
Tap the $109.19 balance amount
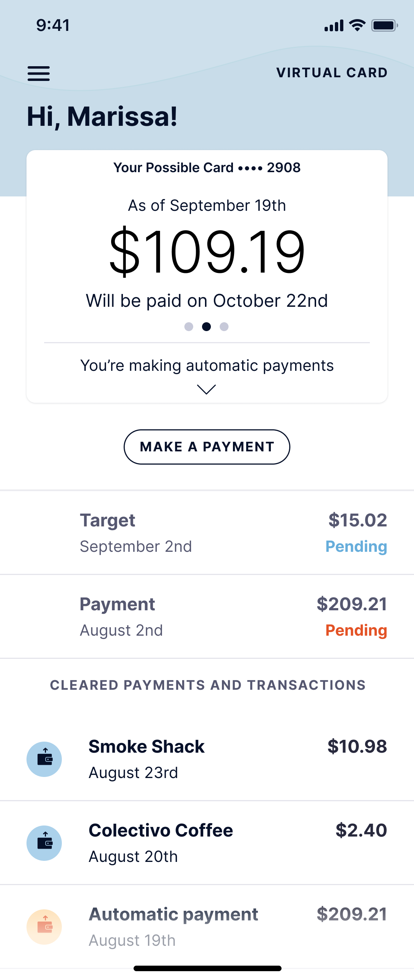(x=206, y=252)
